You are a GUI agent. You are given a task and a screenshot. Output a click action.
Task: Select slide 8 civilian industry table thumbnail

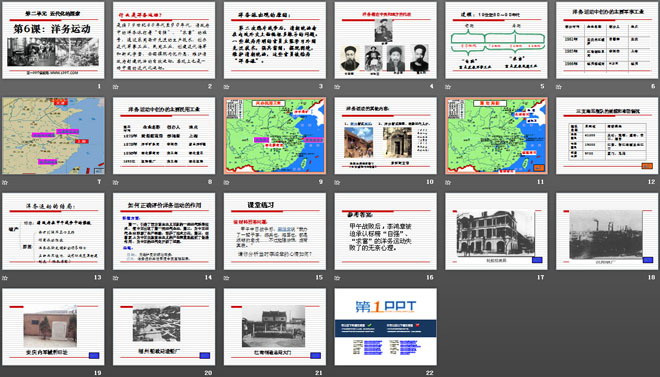pos(164,136)
